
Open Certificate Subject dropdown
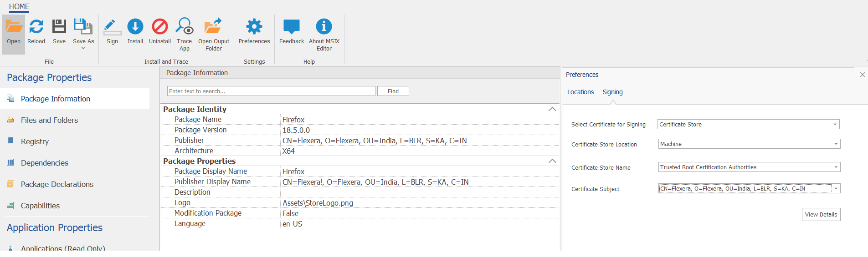(836, 188)
